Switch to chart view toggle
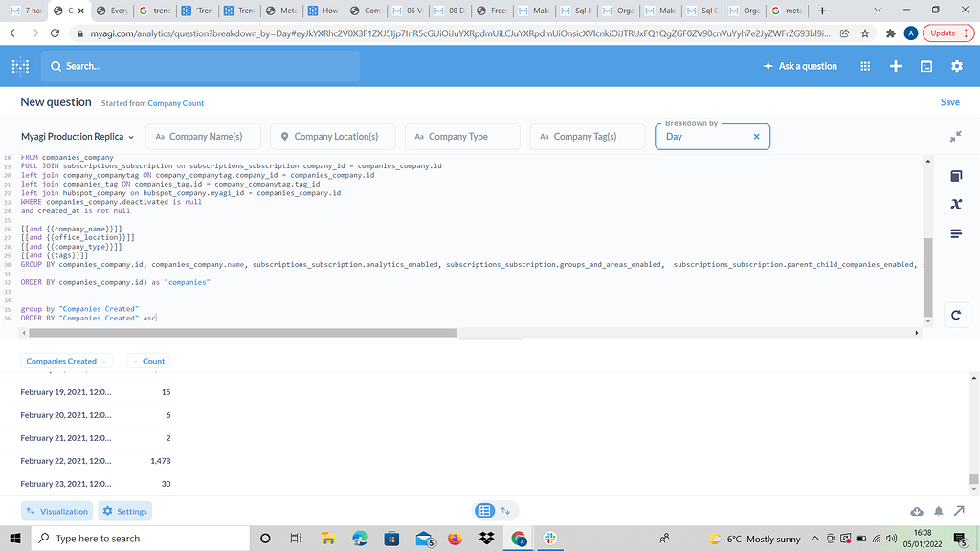The height and width of the screenshot is (551, 980). 505,511
